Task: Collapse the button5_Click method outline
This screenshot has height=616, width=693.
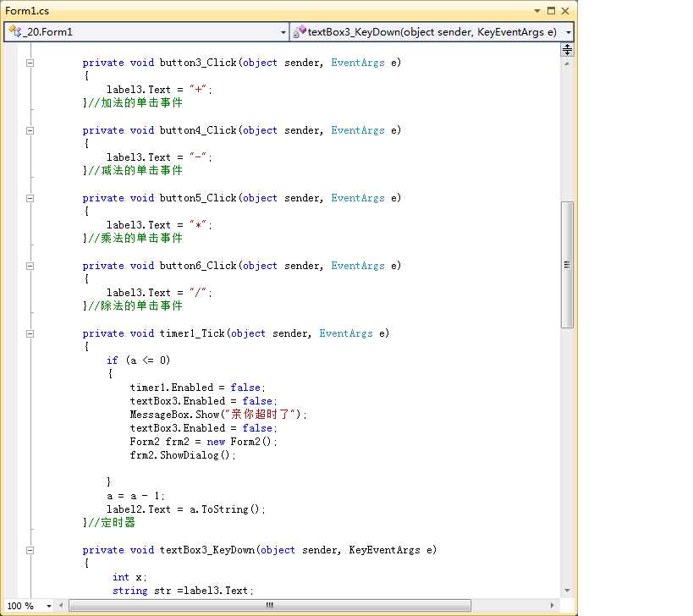Action: pos(30,198)
